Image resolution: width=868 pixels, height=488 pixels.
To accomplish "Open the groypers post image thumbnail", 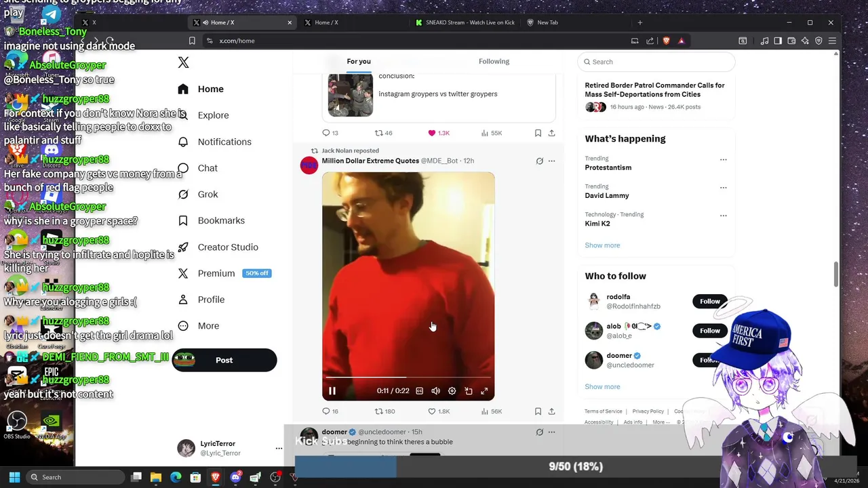I will pyautogui.click(x=351, y=95).
